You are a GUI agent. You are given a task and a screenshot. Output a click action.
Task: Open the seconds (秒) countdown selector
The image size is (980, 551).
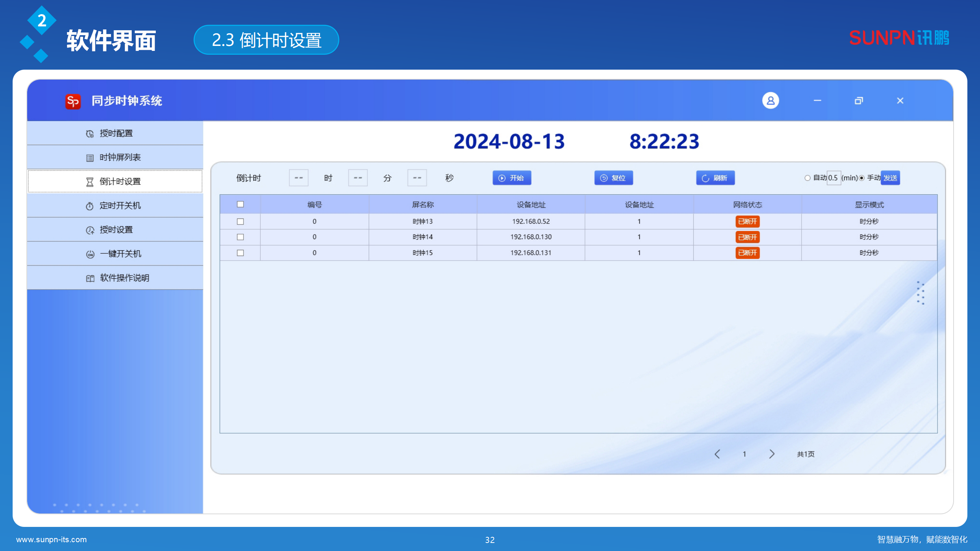click(x=417, y=178)
